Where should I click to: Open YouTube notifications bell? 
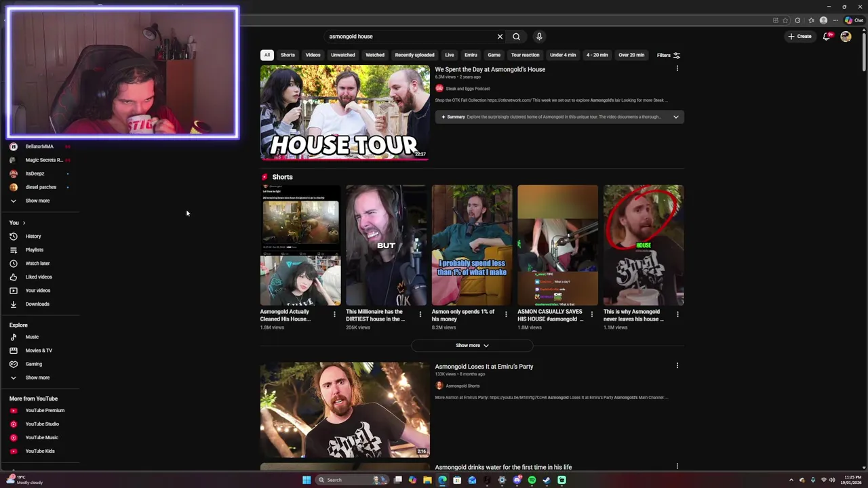click(x=826, y=37)
